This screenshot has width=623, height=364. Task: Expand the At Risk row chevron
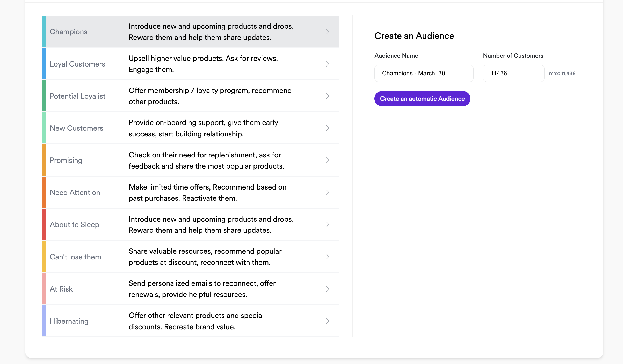coord(327,289)
